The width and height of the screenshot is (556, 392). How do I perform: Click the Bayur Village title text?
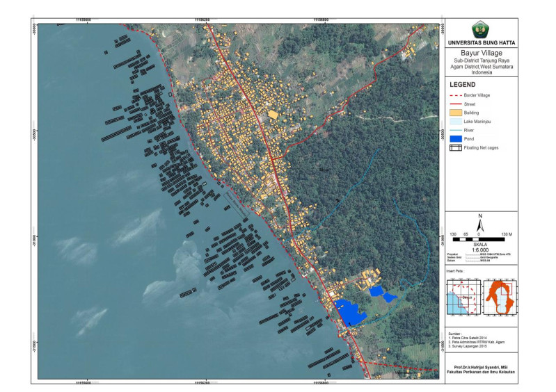click(480, 51)
